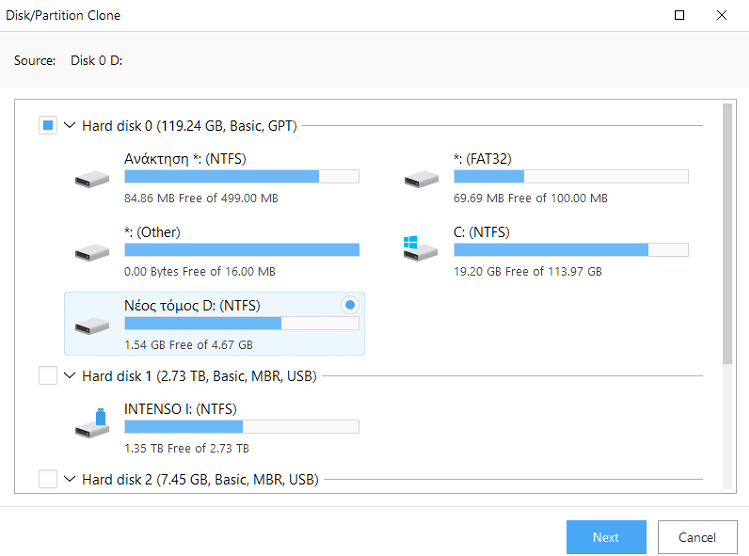Click the FAT32 partition drive icon

[421, 179]
